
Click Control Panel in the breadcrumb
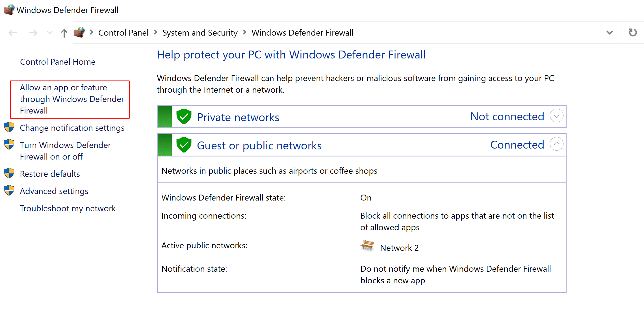click(123, 33)
